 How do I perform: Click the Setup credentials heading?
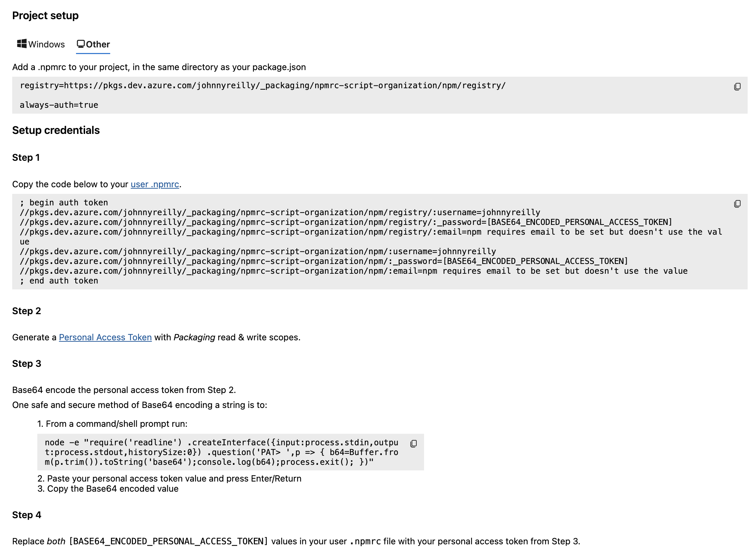(56, 130)
